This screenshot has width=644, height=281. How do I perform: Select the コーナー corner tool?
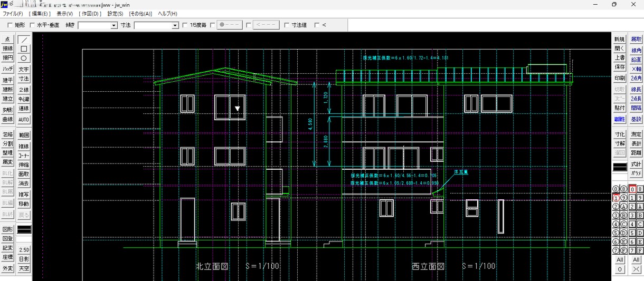point(24,156)
